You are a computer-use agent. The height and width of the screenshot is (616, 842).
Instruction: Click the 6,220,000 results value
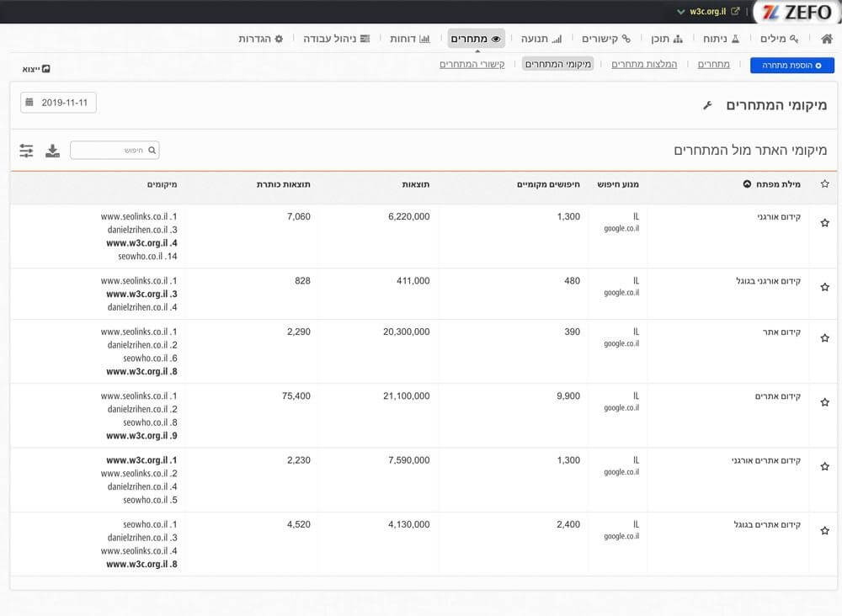click(x=408, y=217)
